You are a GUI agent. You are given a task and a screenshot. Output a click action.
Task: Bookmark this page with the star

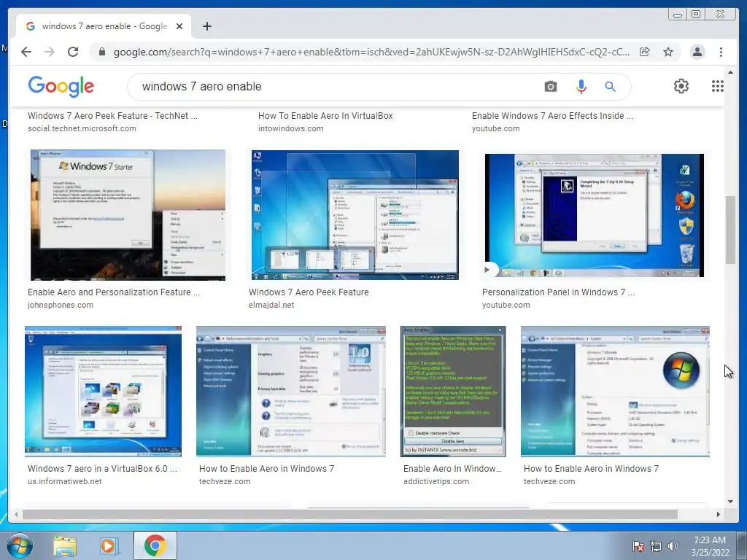tap(668, 52)
